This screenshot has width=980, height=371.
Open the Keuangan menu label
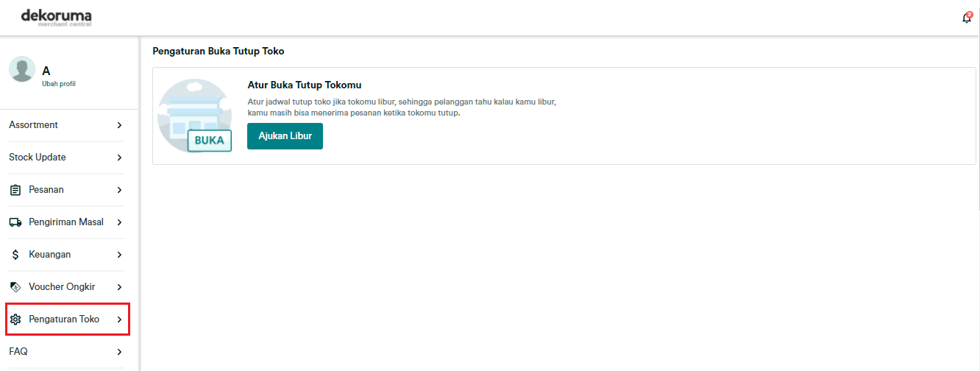click(x=50, y=255)
